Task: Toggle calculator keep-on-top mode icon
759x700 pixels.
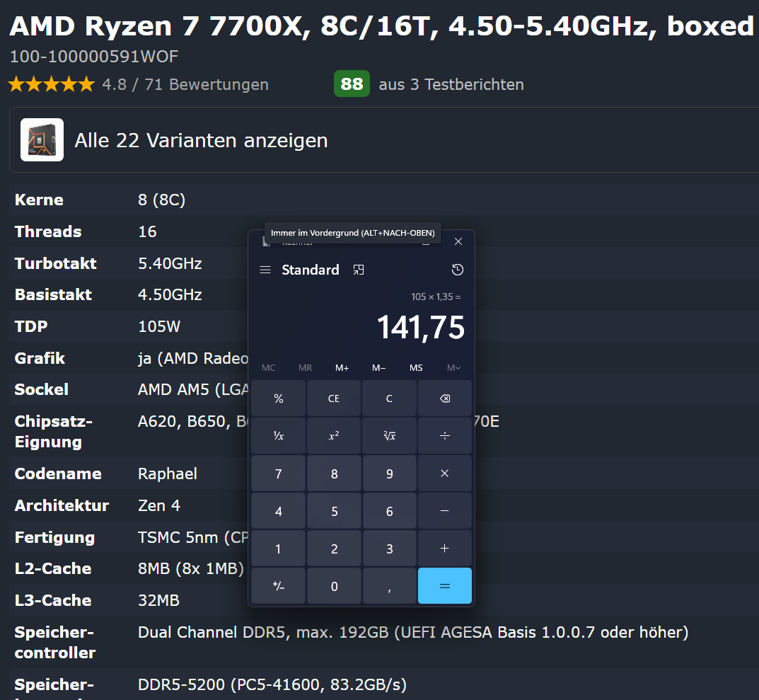Action: (358, 270)
